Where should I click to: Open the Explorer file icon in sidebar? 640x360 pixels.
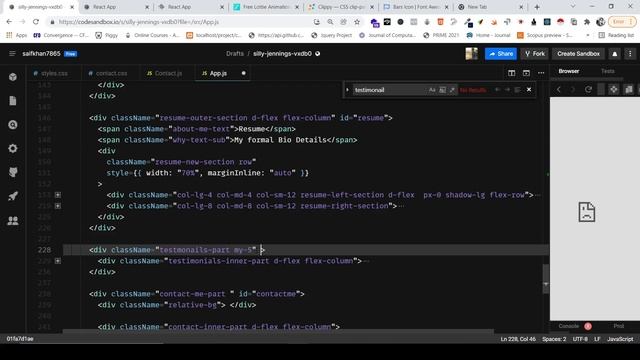click(x=13, y=100)
